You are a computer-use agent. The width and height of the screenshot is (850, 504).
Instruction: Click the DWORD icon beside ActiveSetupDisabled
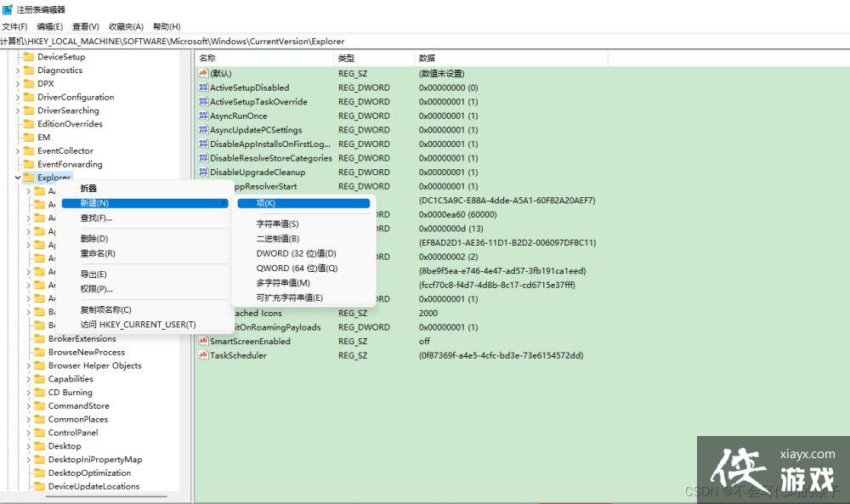coord(203,88)
